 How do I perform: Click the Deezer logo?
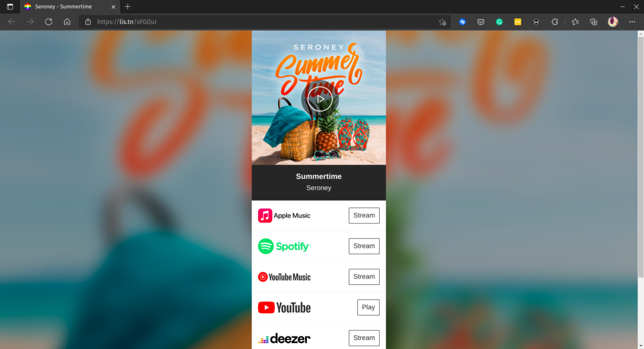(284, 339)
